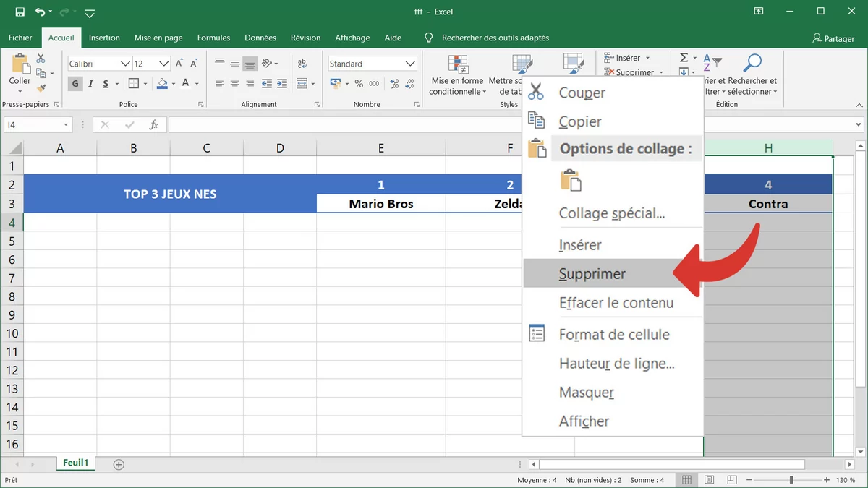The image size is (868, 488).
Task: Switch to the Insertion tab
Action: click(x=104, y=38)
